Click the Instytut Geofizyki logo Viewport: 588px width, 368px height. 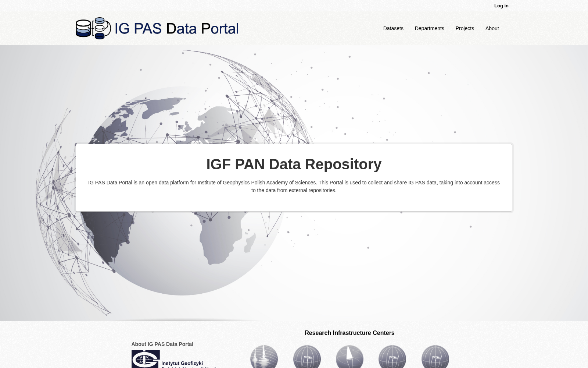[x=173, y=359]
